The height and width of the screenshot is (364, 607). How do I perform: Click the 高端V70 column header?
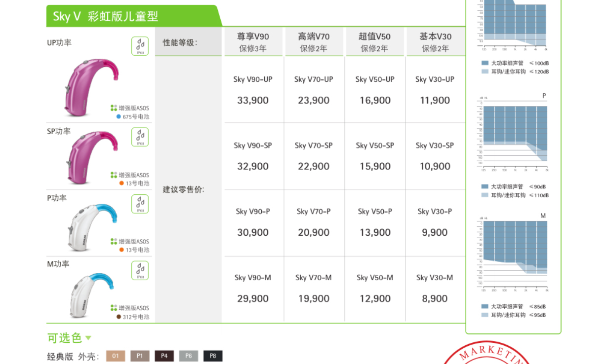pos(314,42)
